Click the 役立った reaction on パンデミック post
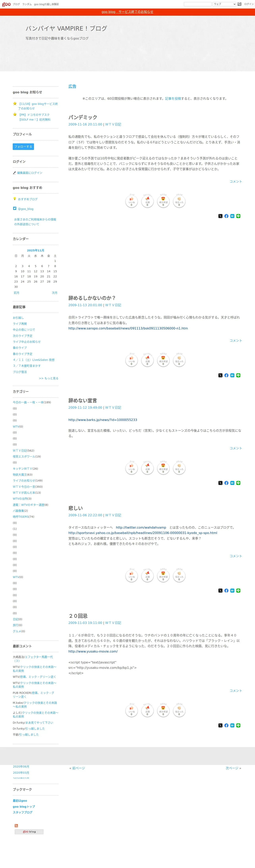255x868 pixels. click(179, 202)
